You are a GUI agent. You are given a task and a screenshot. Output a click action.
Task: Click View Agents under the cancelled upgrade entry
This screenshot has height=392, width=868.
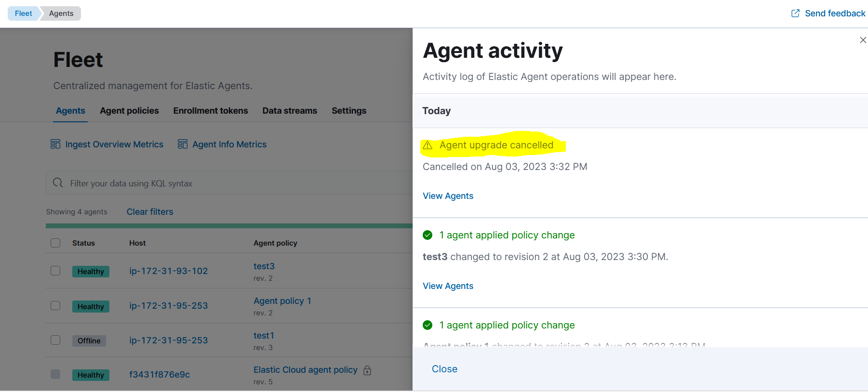[448, 196]
